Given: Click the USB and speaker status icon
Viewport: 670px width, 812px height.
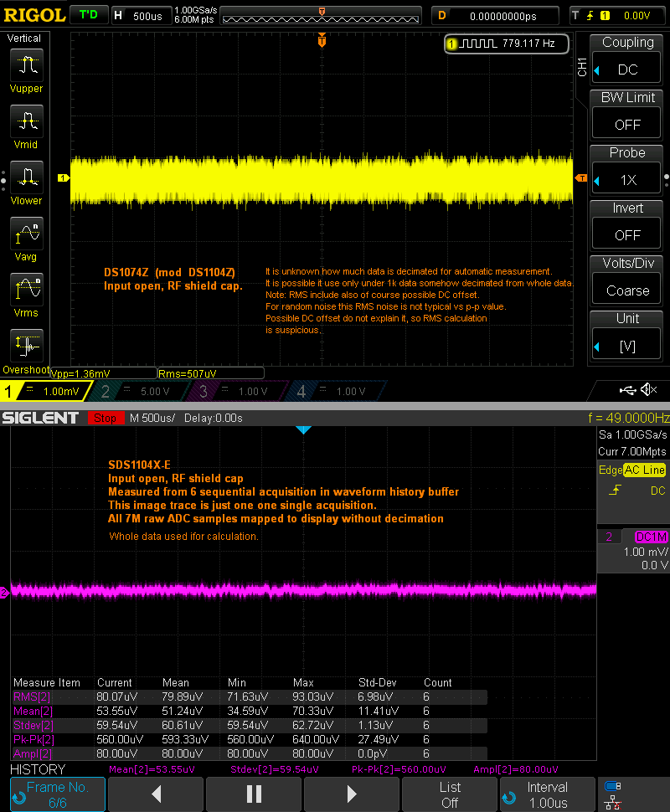Looking at the screenshot, I should point(637,390).
